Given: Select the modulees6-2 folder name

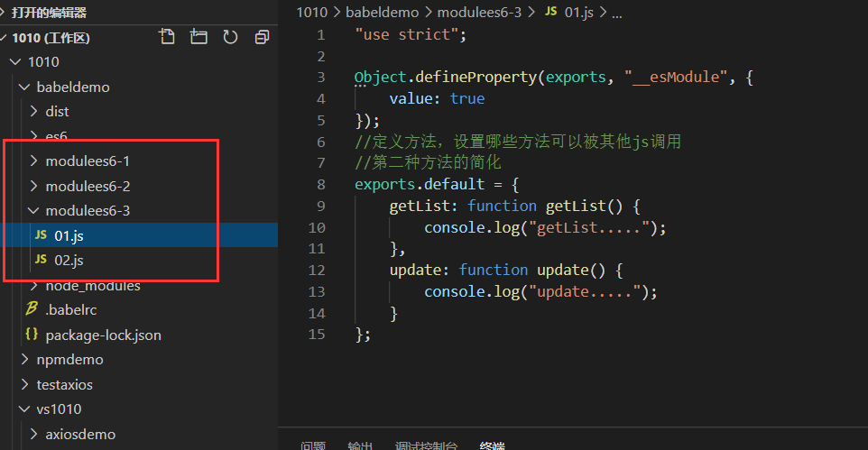Looking at the screenshot, I should click(x=88, y=186).
